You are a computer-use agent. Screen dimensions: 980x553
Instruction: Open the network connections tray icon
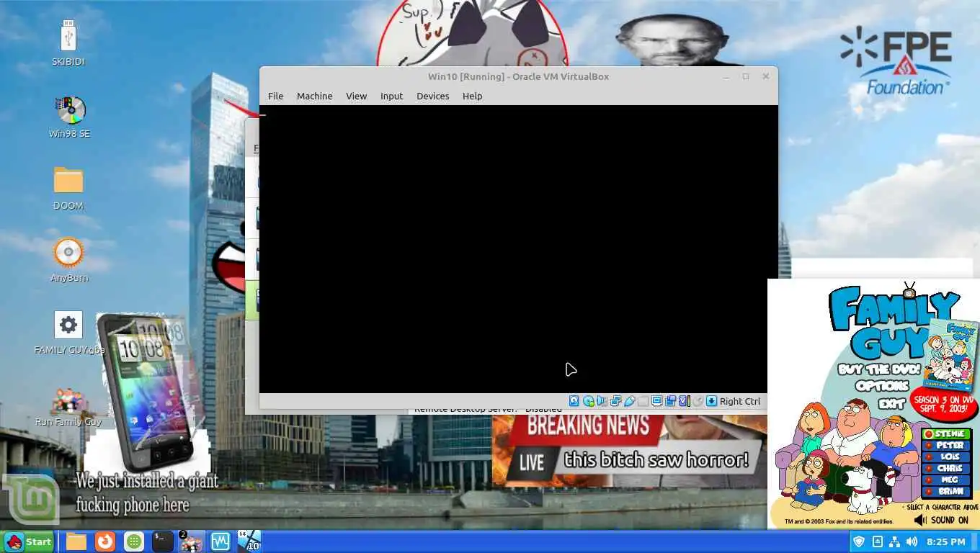[894, 541]
